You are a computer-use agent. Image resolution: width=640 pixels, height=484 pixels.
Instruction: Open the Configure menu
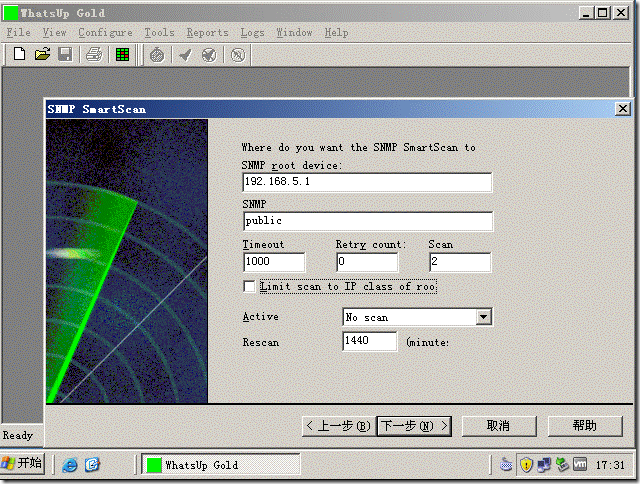tap(105, 33)
